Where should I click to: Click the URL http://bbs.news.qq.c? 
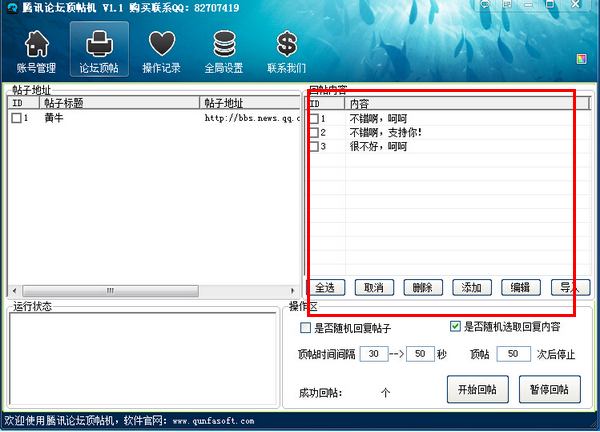click(252, 118)
